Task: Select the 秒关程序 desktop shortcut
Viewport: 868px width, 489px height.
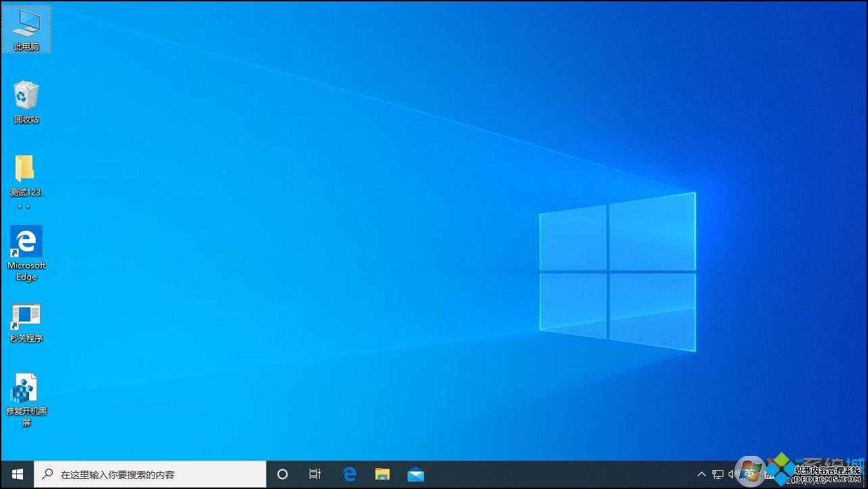Action: [x=26, y=323]
